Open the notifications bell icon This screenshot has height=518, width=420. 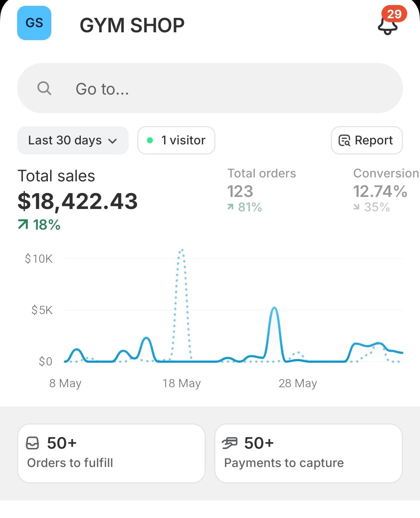click(x=387, y=26)
